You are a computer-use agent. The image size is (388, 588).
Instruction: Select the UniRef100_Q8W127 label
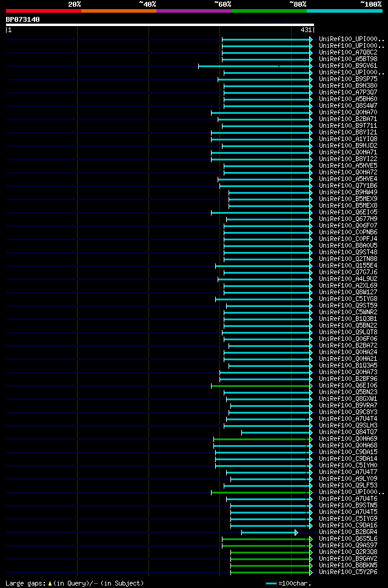348,292
